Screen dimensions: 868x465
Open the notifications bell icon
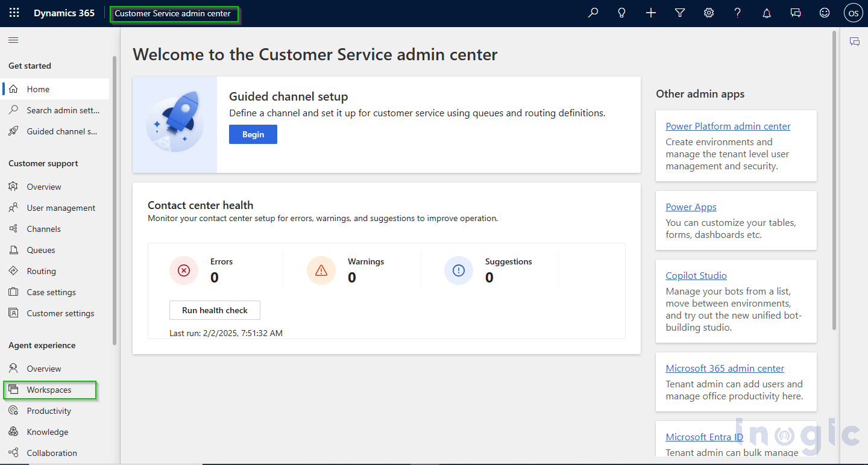click(x=767, y=13)
